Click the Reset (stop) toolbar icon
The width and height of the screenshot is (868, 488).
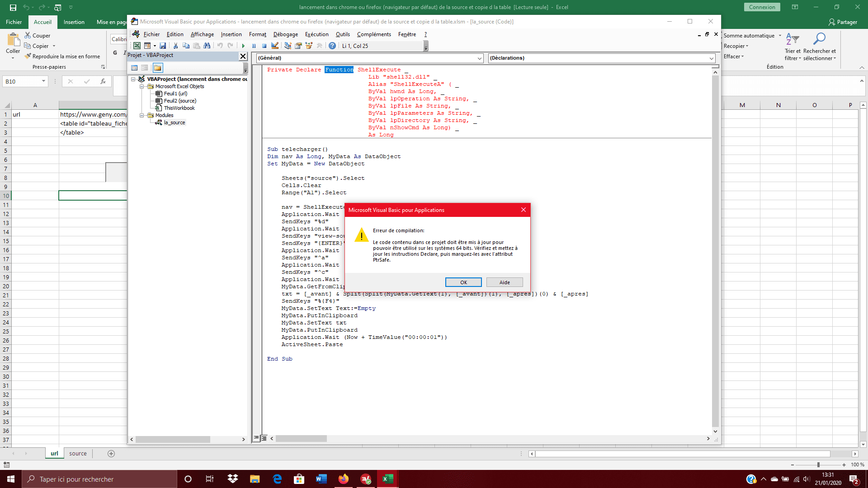[264, 46]
